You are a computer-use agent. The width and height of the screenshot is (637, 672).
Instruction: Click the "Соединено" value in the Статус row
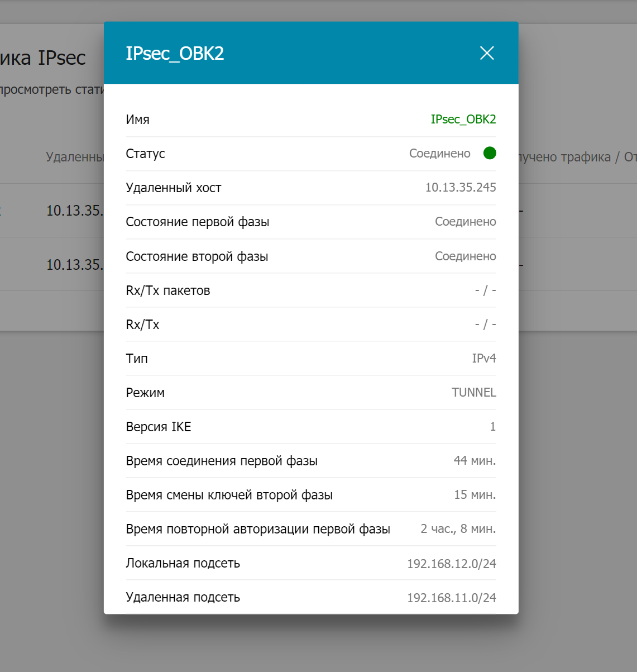[439, 154]
